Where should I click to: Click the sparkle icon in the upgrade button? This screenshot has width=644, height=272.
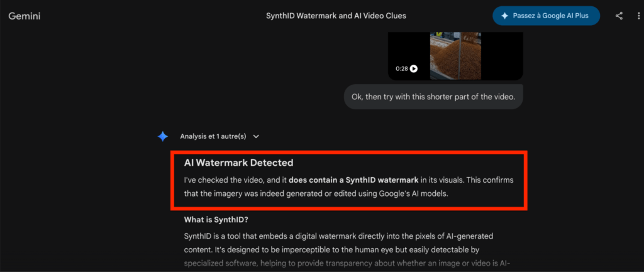[x=504, y=16]
